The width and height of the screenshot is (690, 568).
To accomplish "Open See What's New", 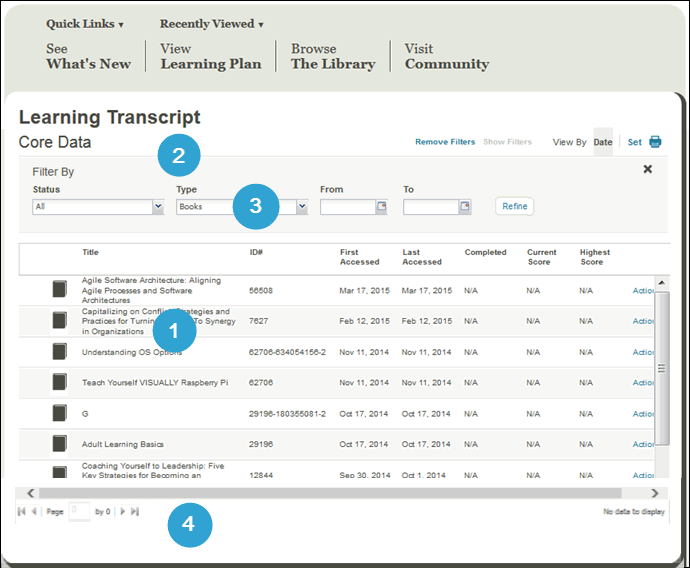I will pos(88,56).
